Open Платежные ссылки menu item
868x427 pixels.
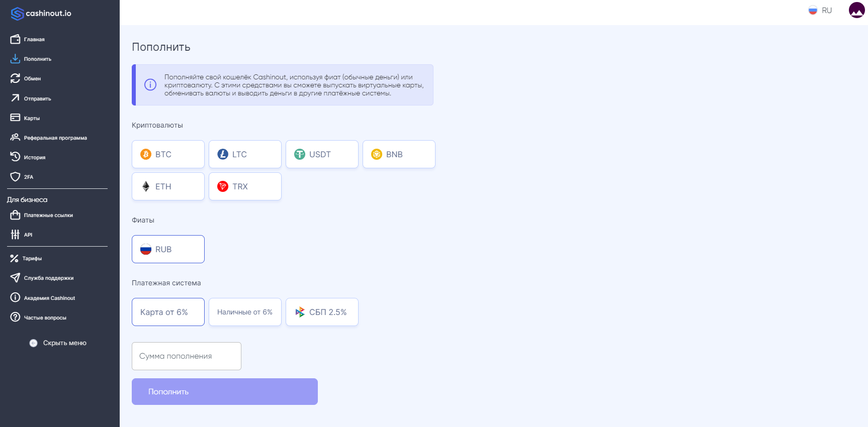tap(48, 215)
